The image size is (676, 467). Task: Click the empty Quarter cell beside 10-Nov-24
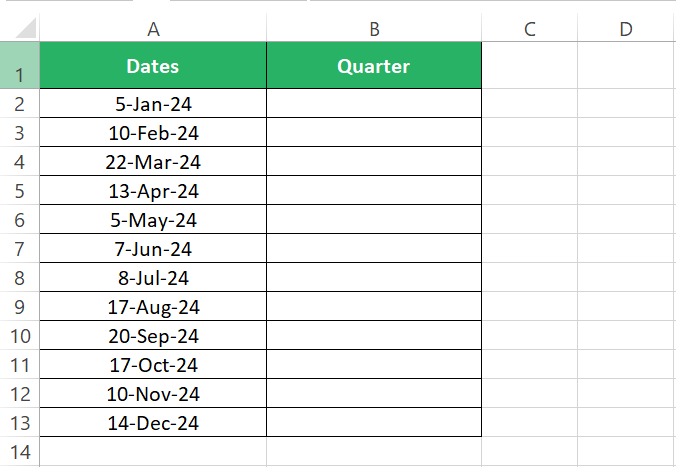374,394
